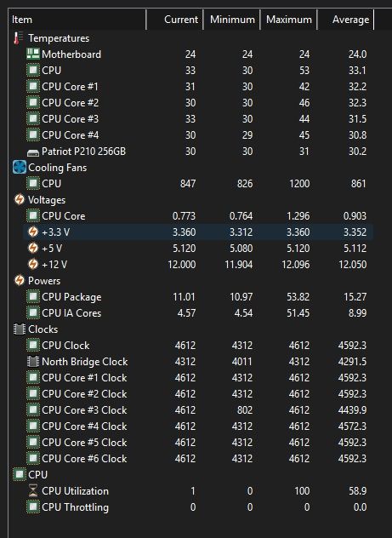This screenshot has height=538, width=392.
Task: Click North Bridge Clock average 4291.5
Action: click(352, 361)
